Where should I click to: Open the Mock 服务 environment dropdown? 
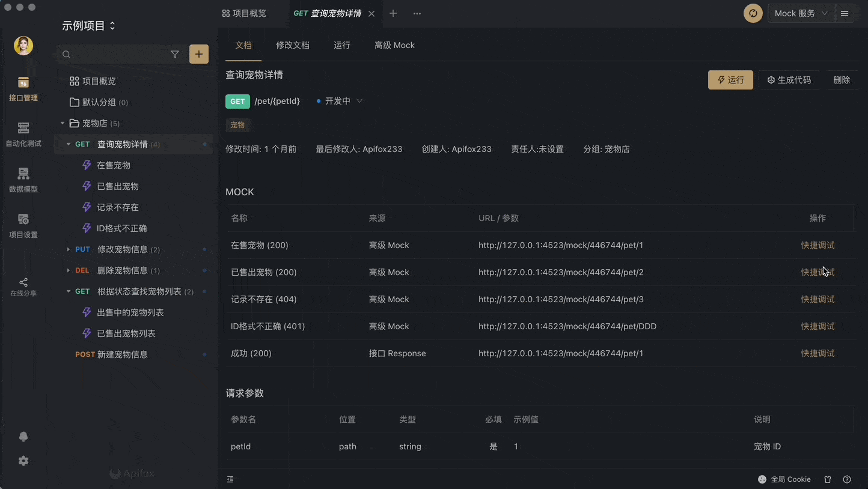pyautogui.click(x=800, y=13)
